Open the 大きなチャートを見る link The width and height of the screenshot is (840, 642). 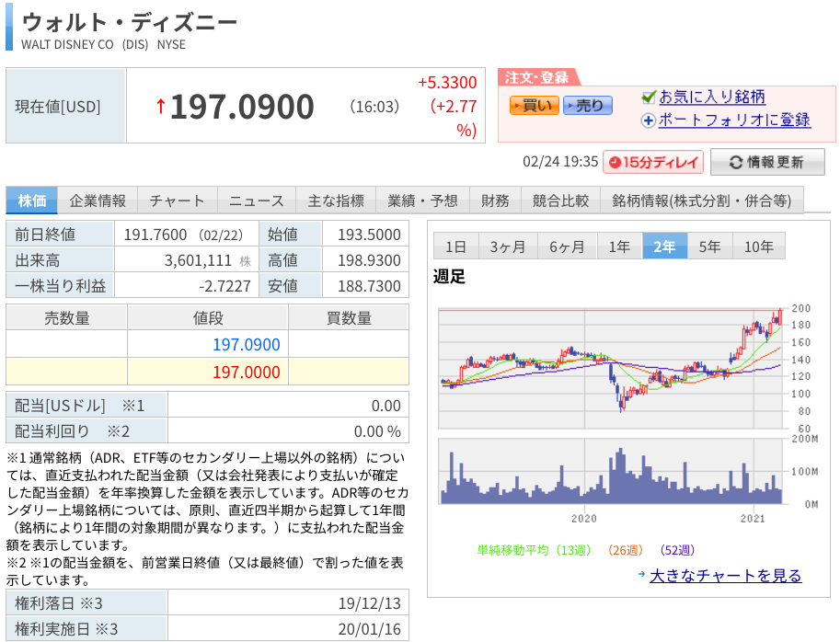(x=725, y=576)
